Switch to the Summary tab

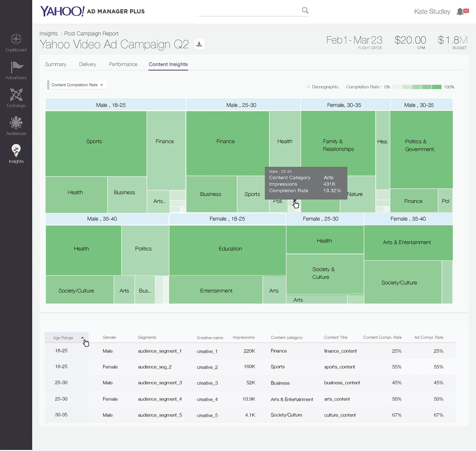coord(56,64)
